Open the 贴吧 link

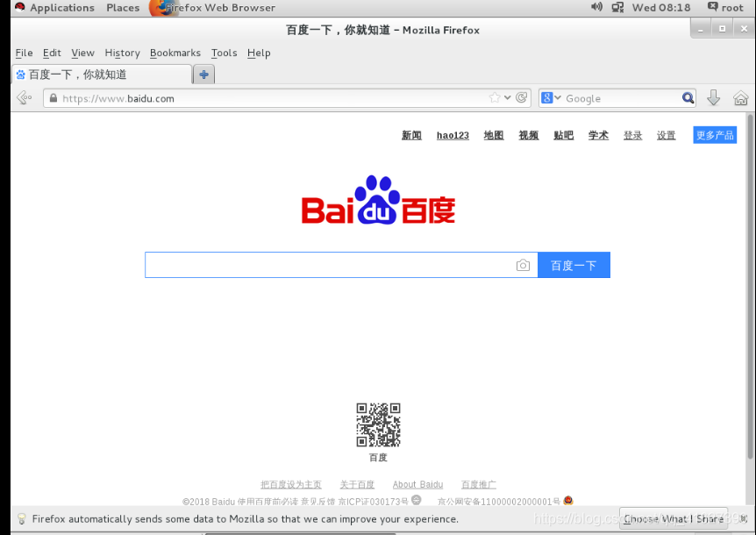[x=564, y=135]
